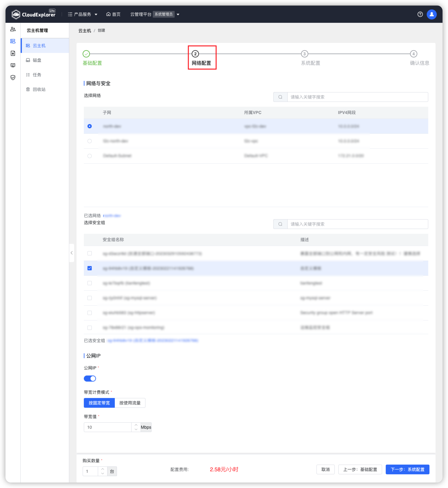Click the 2.58元/小时 configuration price
This screenshot has height=488, width=448.
pyautogui.click(x=224, y=470)
